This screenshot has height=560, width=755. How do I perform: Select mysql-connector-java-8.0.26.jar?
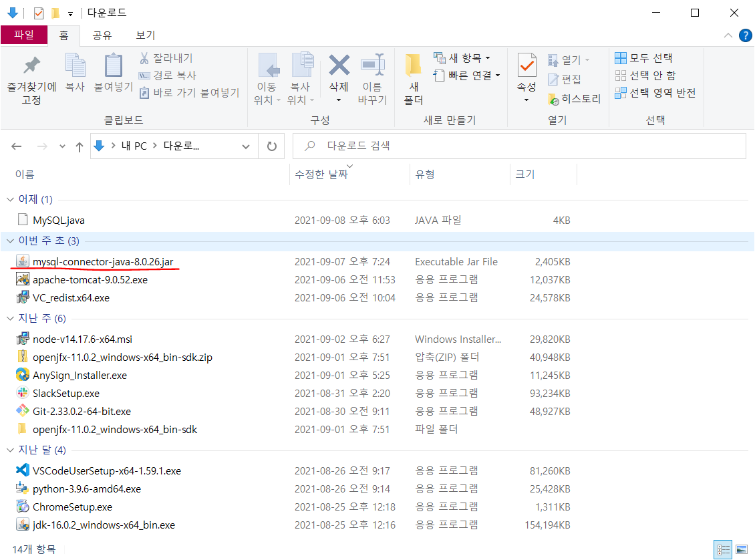coord(103,261)
